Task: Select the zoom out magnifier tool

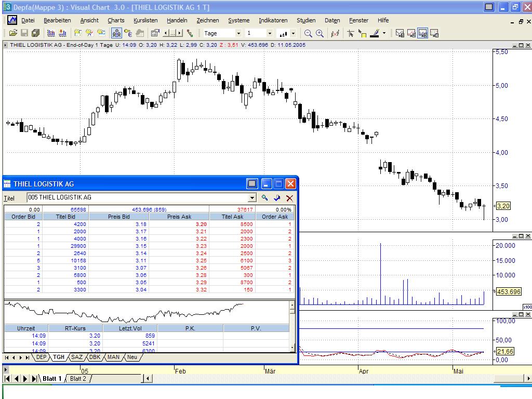Action: click(x=309, y=32)
